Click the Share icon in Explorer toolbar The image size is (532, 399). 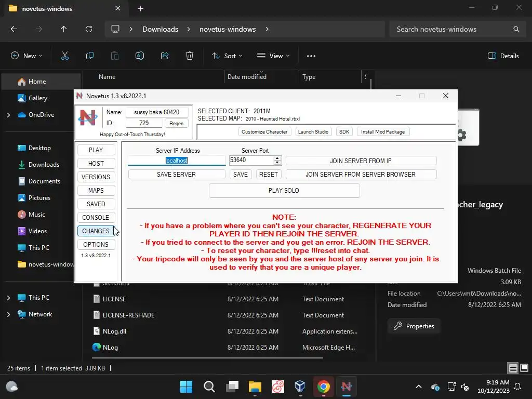(165, 56)
